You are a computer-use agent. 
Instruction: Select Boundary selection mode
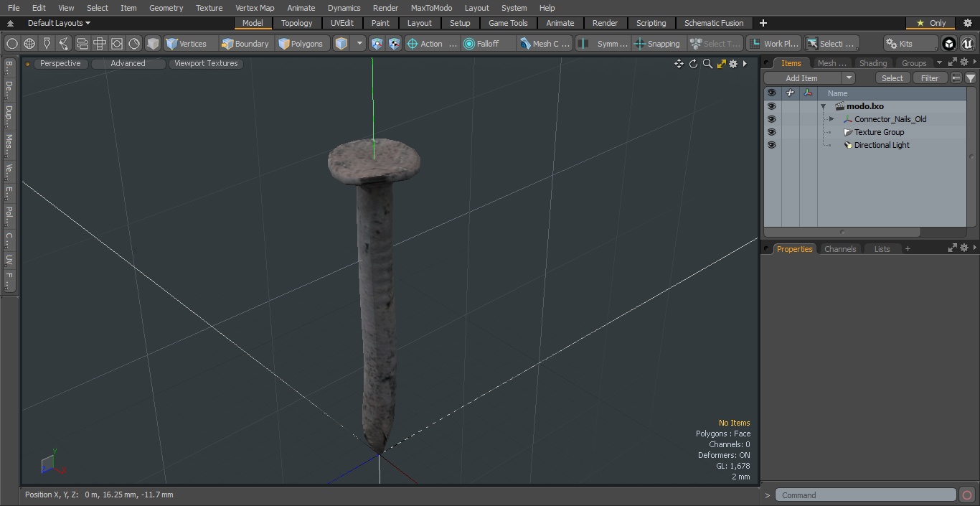[246, 44]
